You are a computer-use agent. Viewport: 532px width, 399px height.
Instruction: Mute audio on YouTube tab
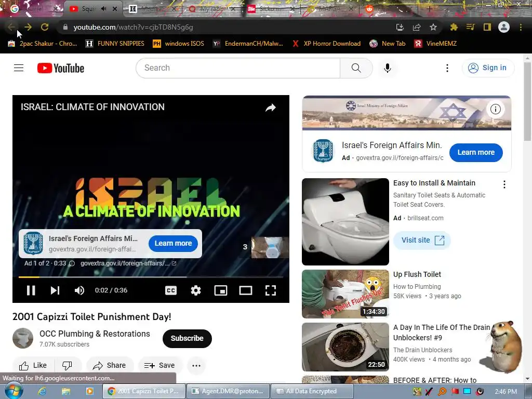(x=104, y=9)
